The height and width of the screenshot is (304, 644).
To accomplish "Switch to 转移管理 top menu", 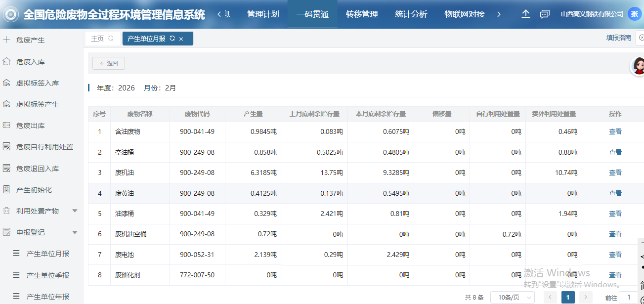I will [x=362, y=14].
